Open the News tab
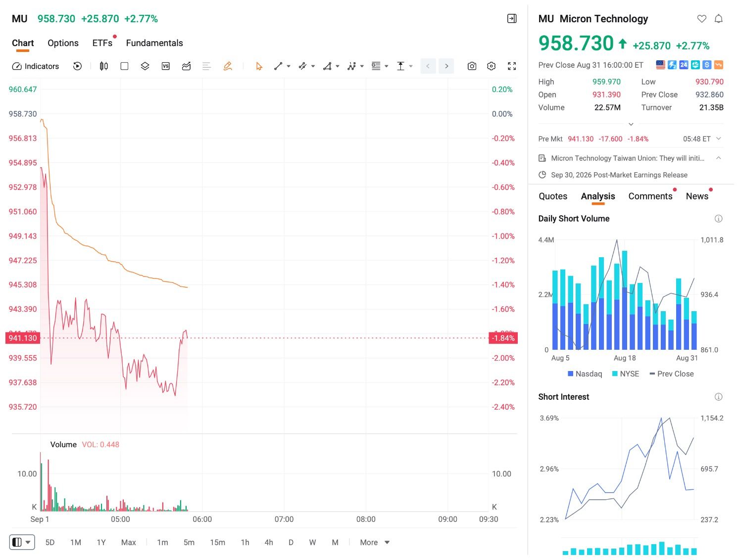739x560 pixels. 697,196
